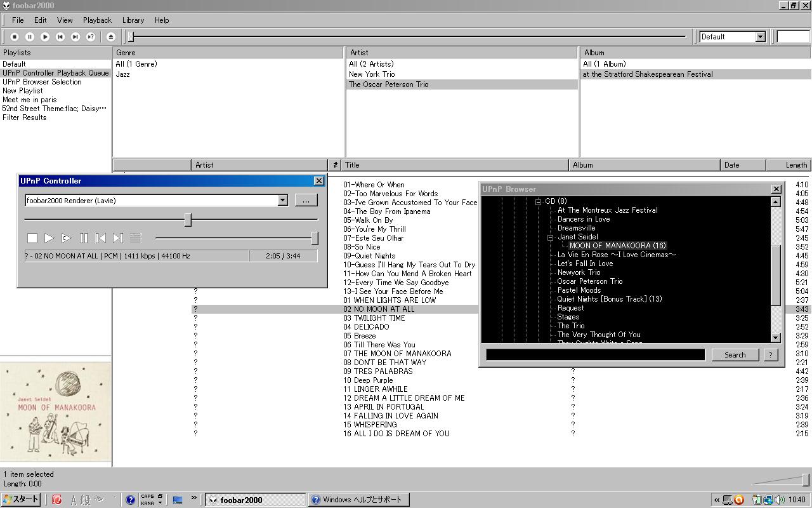Click Play in the UPnP Controller
This screenshot has height=508, width=812.
tap(49, 238)
